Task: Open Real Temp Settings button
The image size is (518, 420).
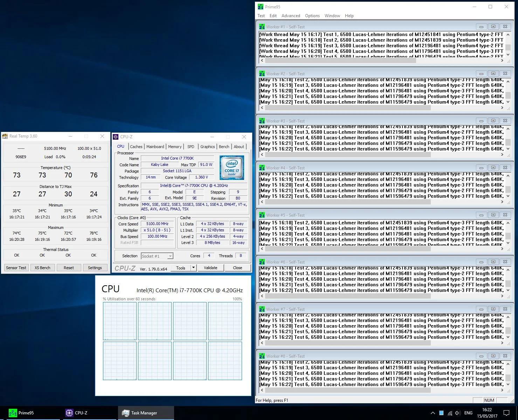Action: coord(95,268)
